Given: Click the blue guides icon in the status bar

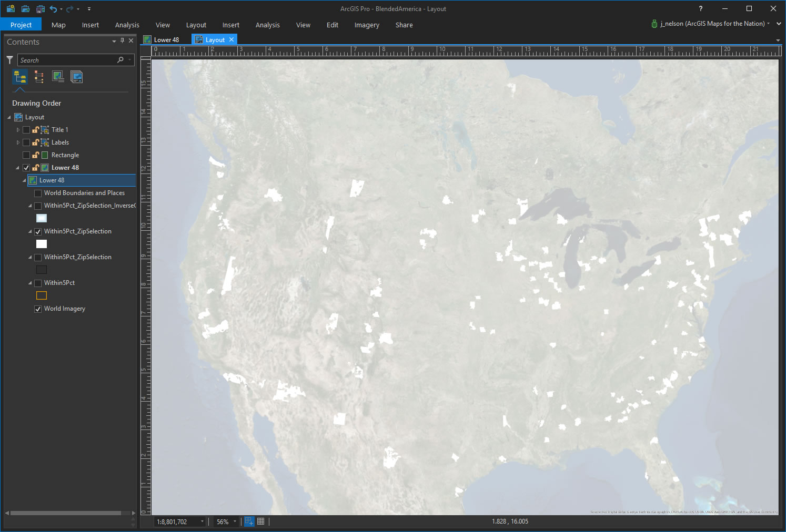Looking at the screenshot, I should point(249,521).
